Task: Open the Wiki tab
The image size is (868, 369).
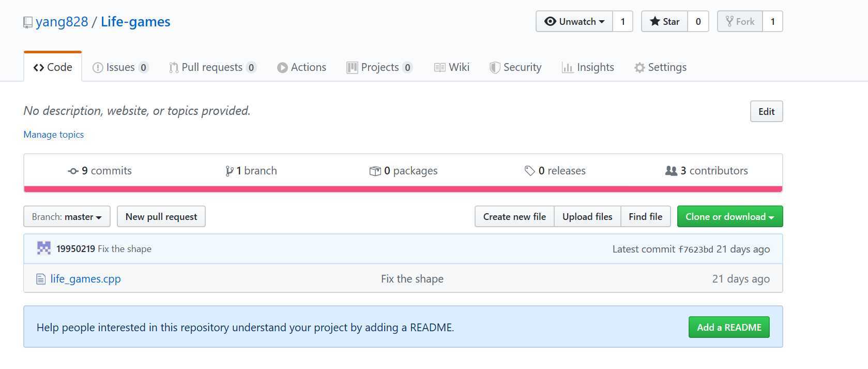Action: 452,67
